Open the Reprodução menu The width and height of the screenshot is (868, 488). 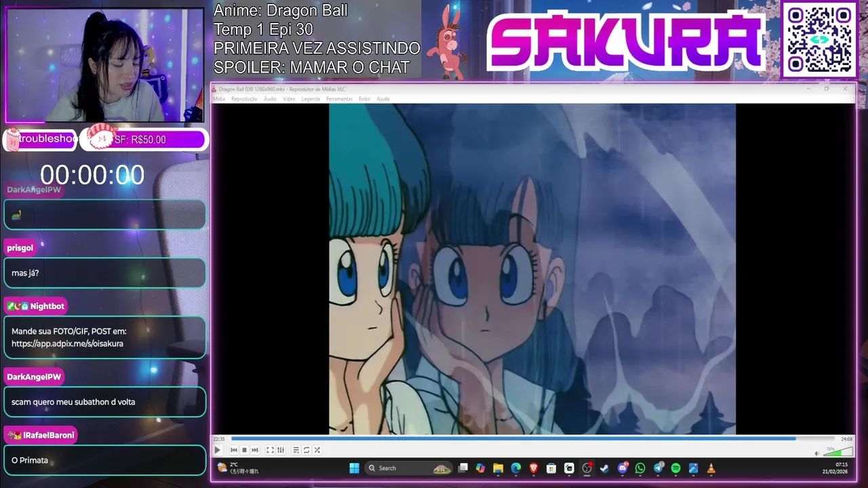[x=244, y=99]
